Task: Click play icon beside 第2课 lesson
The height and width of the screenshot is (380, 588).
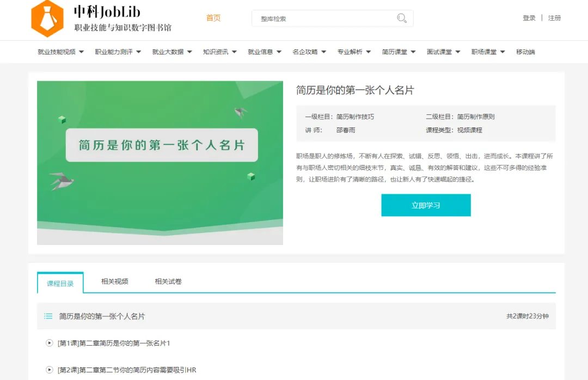Action: [50, 370]
